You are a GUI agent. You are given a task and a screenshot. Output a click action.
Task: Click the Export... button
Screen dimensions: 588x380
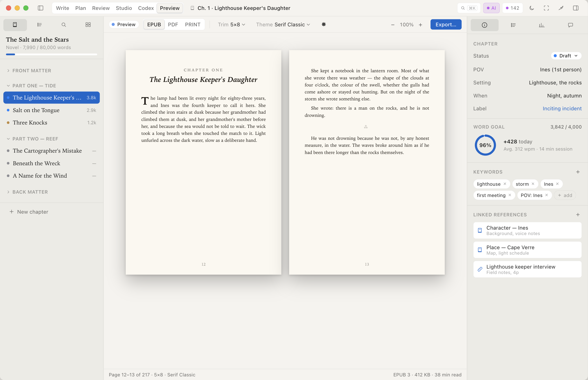coord(446,25)
